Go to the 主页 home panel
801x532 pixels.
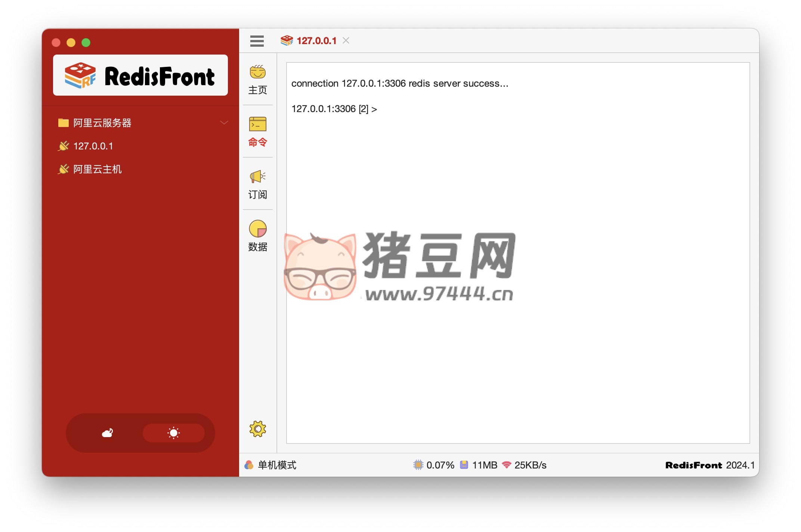pos(257,80)
